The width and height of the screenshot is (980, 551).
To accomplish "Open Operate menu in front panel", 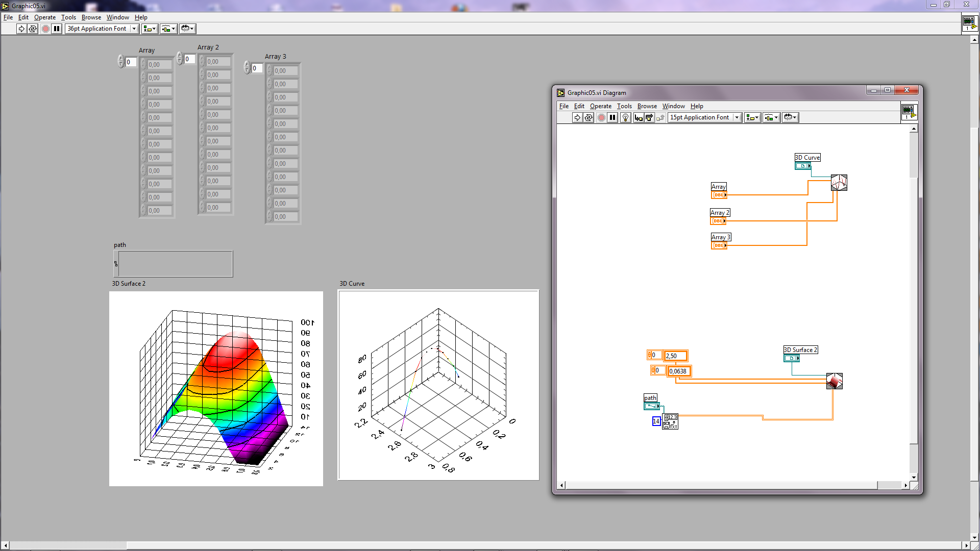I will pos(45,17).
